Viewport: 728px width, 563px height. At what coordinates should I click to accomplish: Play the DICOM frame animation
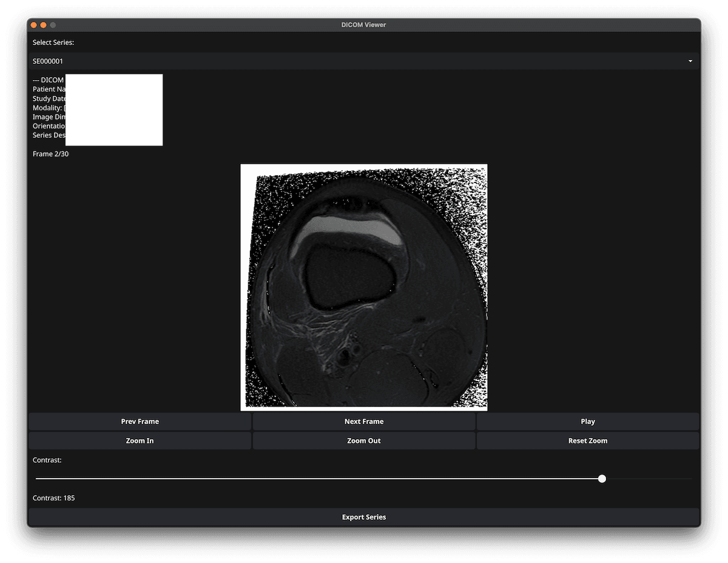pyautogui.click(x=587, y=421)
